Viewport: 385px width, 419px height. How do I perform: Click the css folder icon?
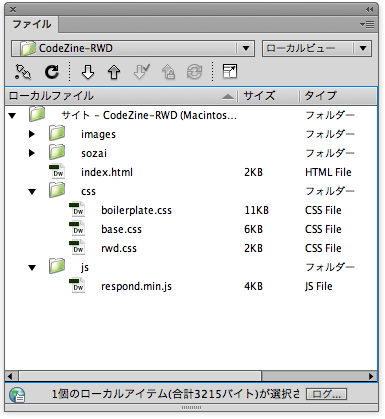pos(57,190)
